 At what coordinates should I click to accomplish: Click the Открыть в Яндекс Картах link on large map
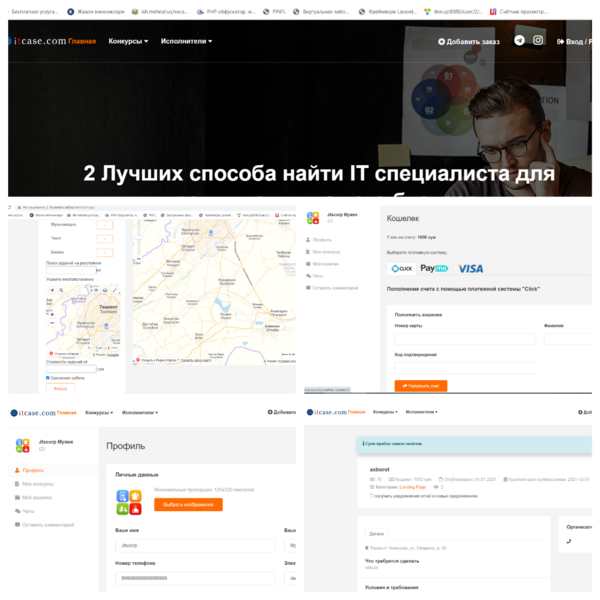click(x=157, y=360)
